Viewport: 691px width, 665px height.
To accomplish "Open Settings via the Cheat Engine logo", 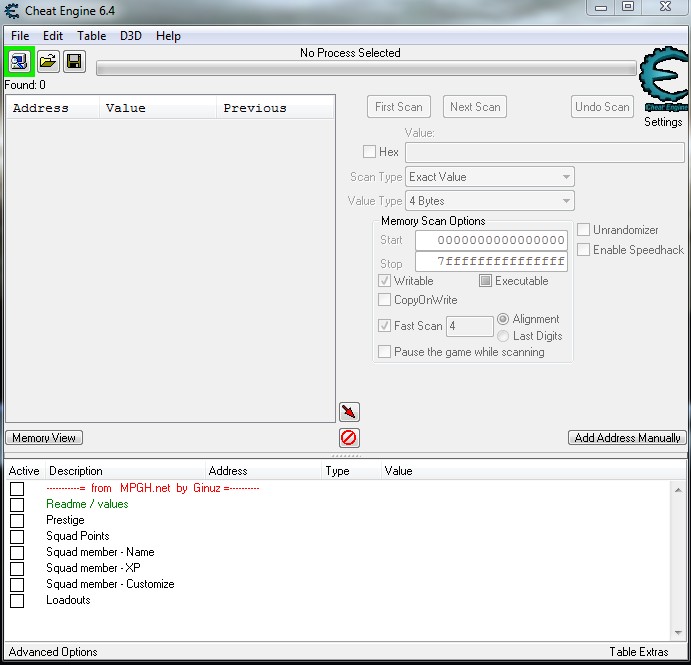I will tap(663, 80).
